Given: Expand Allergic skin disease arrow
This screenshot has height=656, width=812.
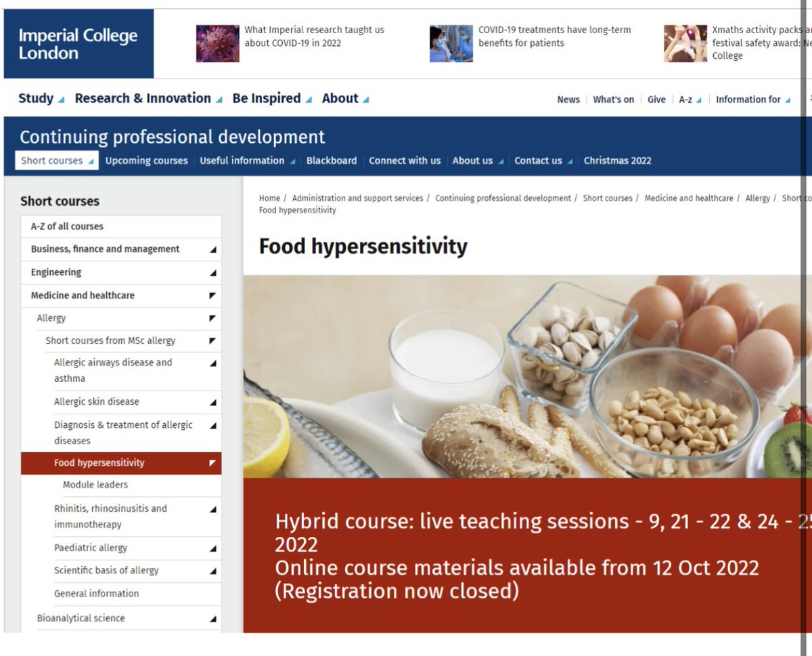Looking at the screenshot, I should (212, 402).
